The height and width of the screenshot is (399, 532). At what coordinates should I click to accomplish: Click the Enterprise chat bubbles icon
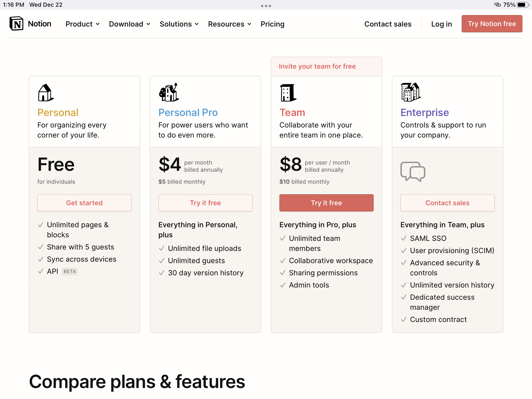click(413, 172)
